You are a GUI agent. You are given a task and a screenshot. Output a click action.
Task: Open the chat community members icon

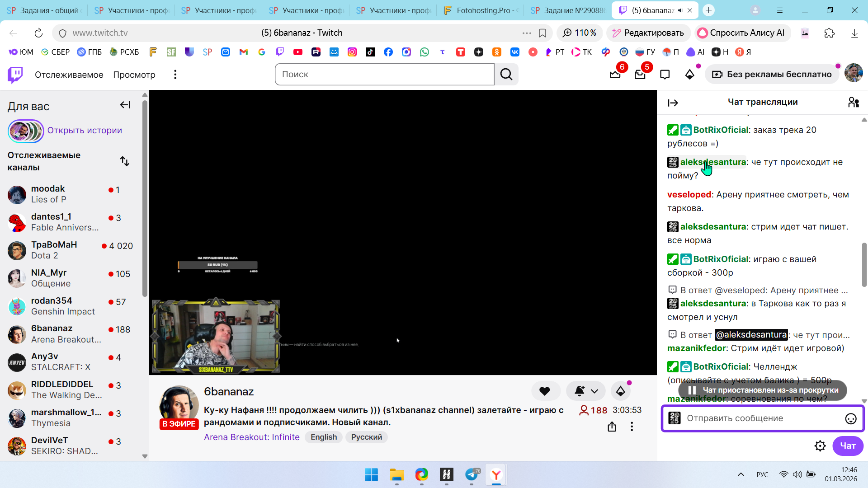tap(853, 103)
